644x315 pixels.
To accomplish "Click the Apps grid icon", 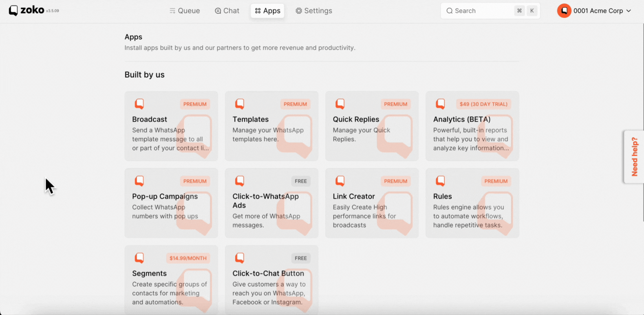I will (257, 11).
